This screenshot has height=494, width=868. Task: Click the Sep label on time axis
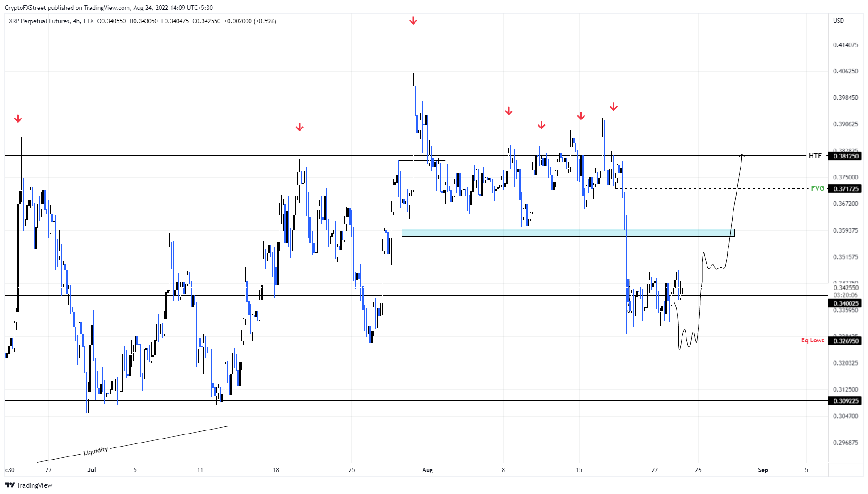(763, 470)
